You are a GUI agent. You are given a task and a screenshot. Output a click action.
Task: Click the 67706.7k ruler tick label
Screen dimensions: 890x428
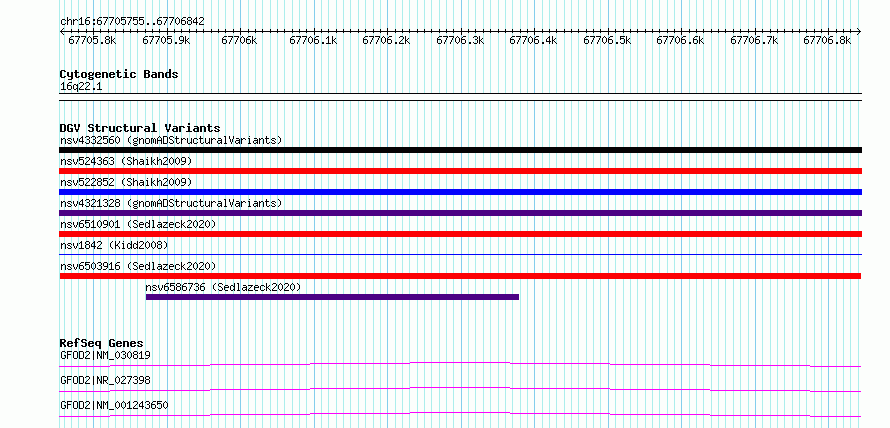click(x=754, y=40)
